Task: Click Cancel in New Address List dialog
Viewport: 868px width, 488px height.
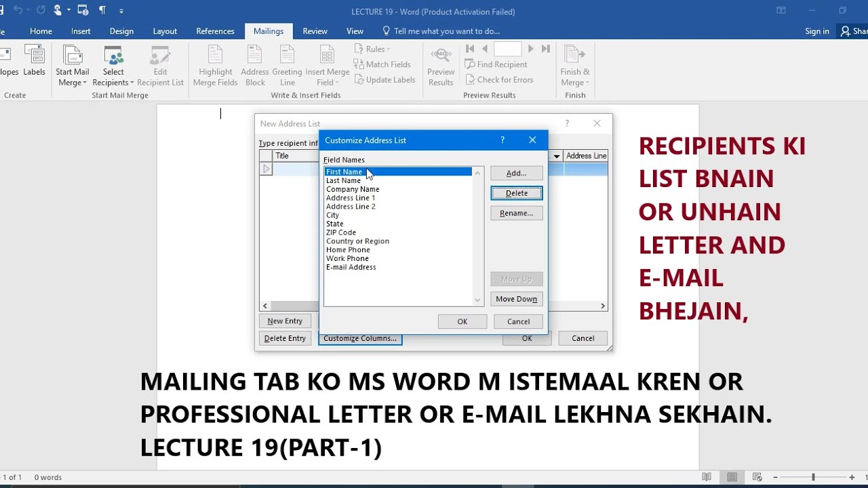Action: (x=583, y=338)
